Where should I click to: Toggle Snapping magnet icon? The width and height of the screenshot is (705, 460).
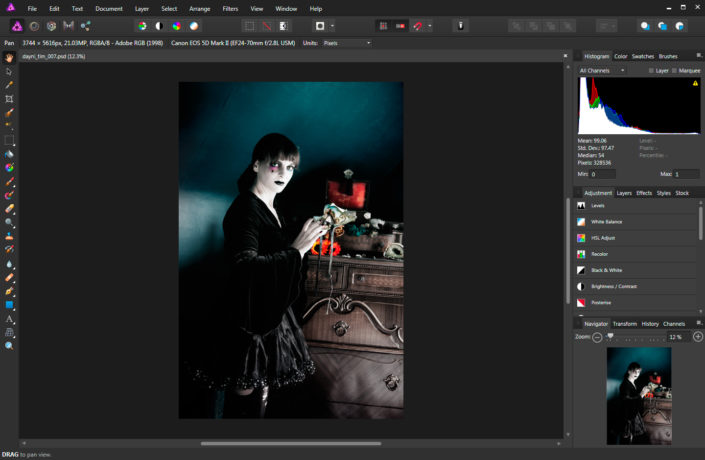pos(418,26)
